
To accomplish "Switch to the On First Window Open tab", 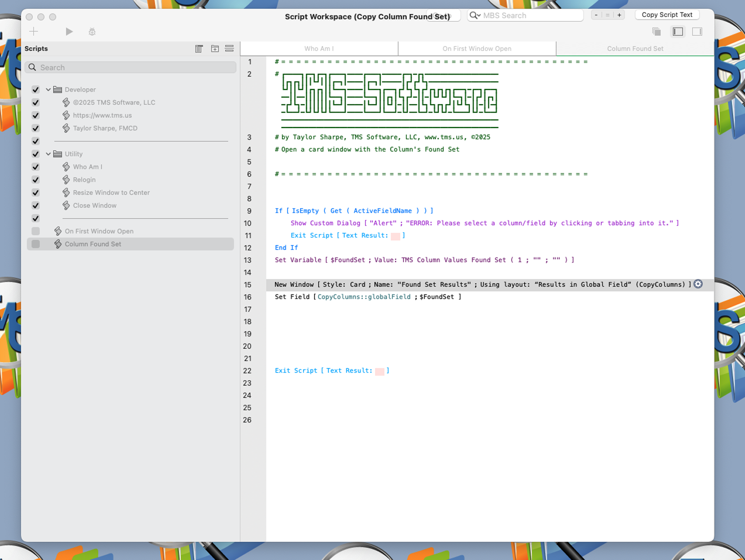I will (476, 48).
